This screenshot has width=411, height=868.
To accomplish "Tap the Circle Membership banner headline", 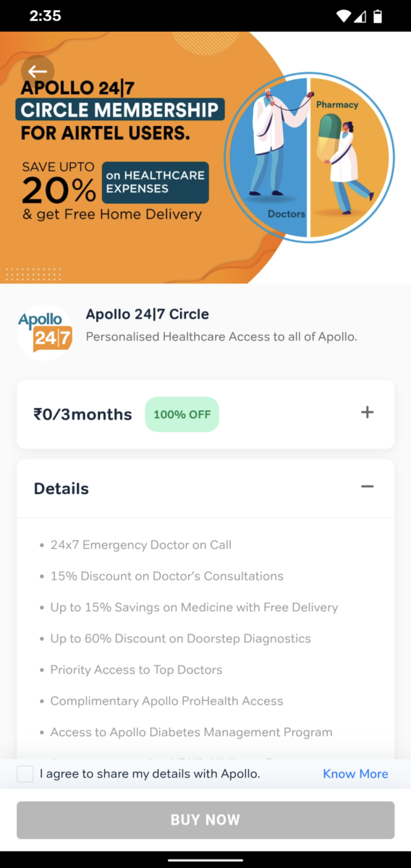I will (x=119, y=110).
